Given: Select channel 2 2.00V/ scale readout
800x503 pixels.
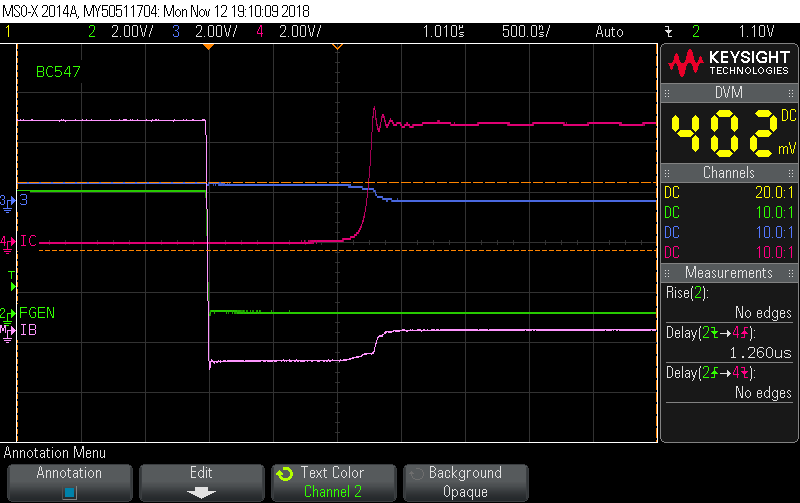Looking at the screenshot, I should (x=132, y=32).
